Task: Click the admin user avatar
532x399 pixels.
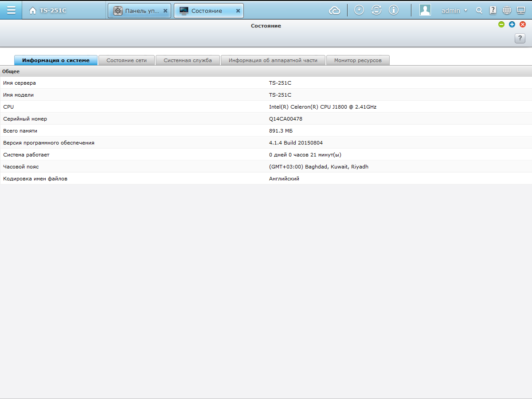Action: point(425,10)
